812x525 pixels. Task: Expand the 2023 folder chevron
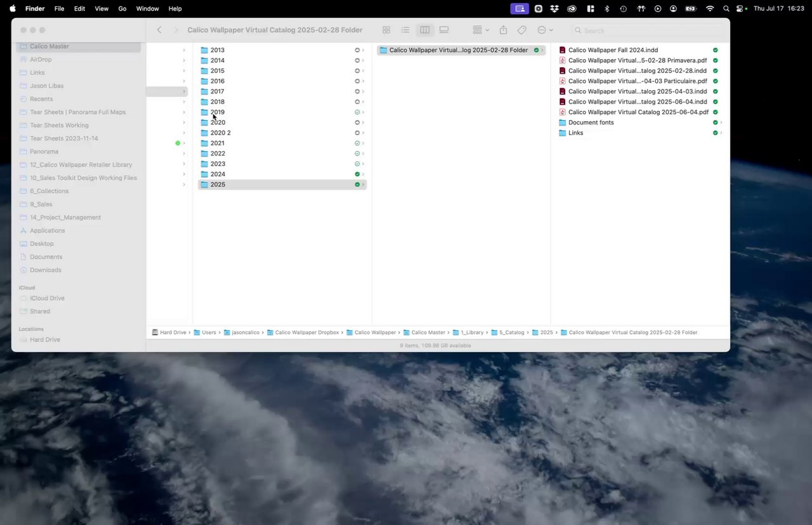363,164
